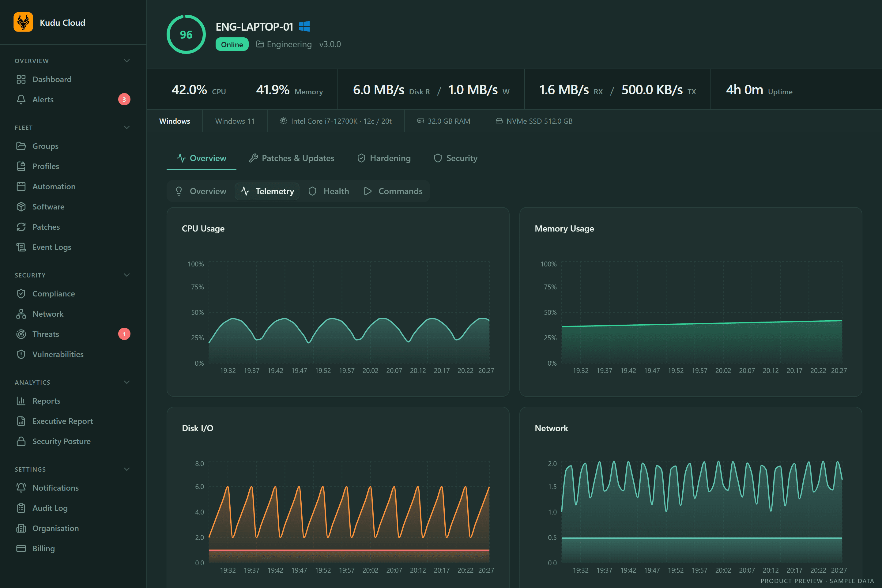Click the Security Posture lock icon

coord(21,441)
